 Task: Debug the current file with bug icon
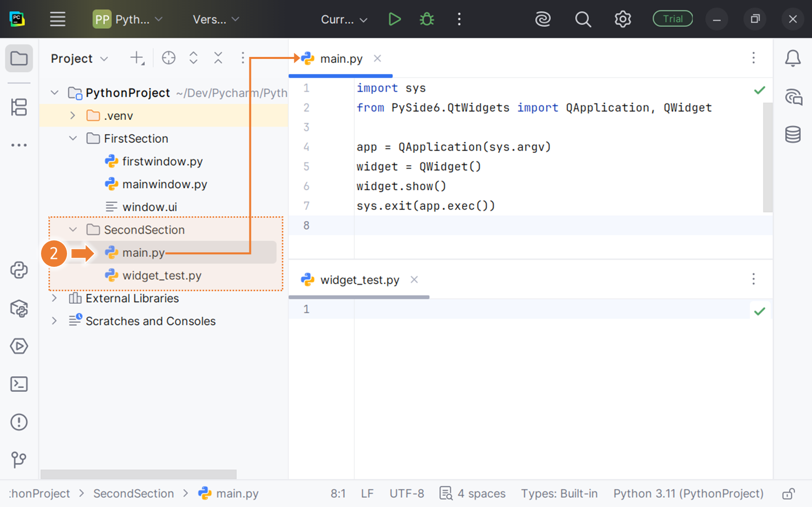pyautogui.click(x=427, y=19)
